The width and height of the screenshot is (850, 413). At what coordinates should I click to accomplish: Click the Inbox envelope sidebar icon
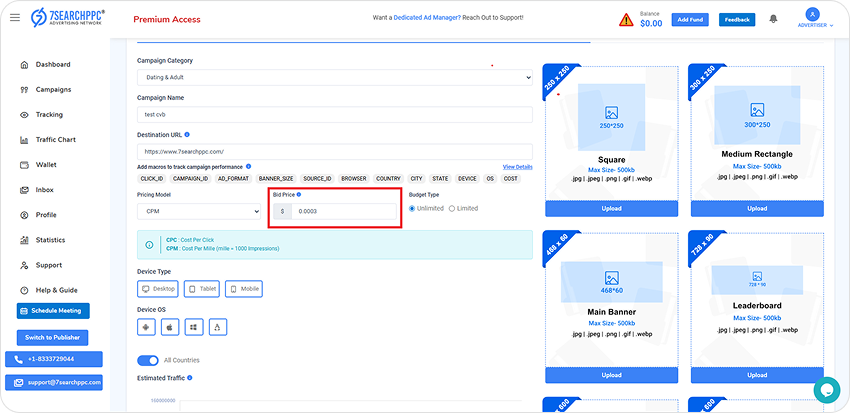[x=24, y=190]
